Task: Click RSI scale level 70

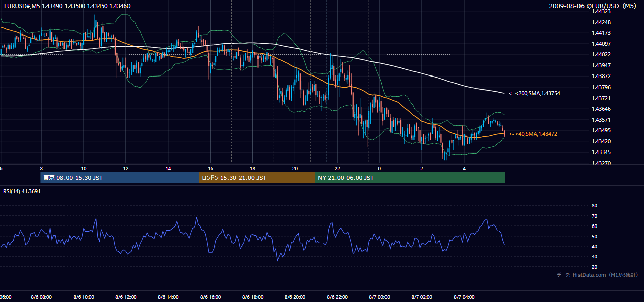Action: click(594, 216)
